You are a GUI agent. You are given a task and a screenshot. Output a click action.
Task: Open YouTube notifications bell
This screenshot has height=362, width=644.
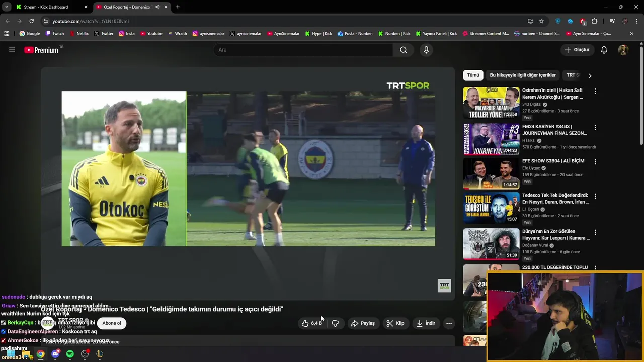(x=604, y=50)
